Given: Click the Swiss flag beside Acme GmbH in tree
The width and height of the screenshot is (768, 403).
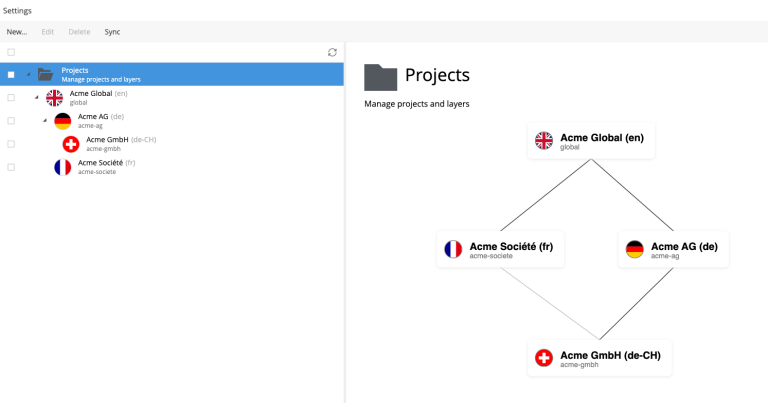Looking at the screenshot, I should 71,144.
